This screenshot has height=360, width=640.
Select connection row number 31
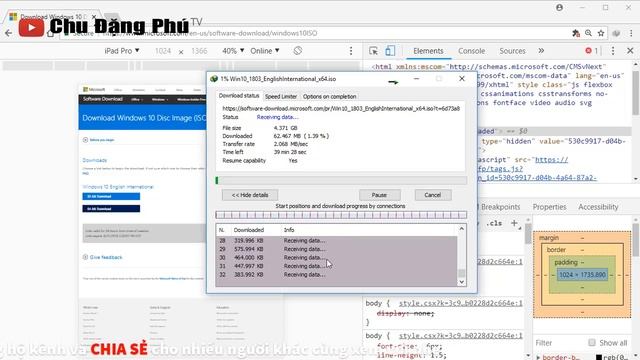[336, 266]
